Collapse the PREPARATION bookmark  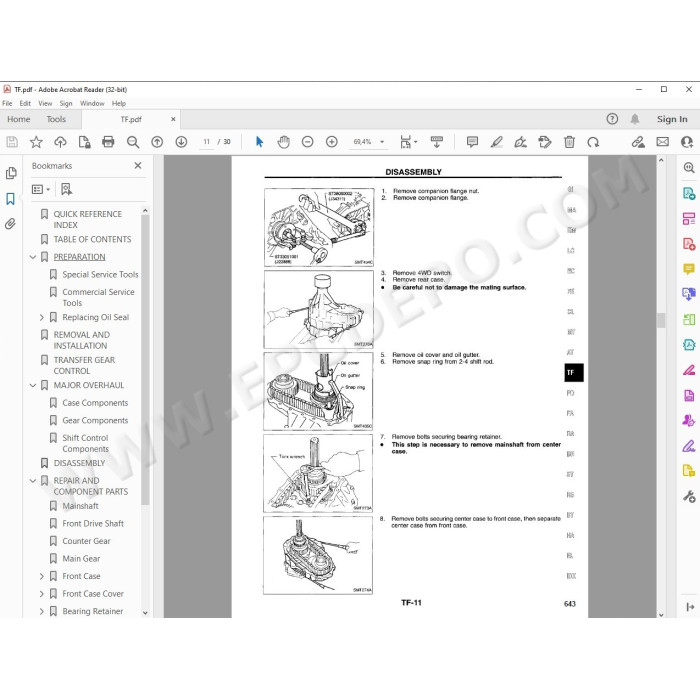pos(33,257)
